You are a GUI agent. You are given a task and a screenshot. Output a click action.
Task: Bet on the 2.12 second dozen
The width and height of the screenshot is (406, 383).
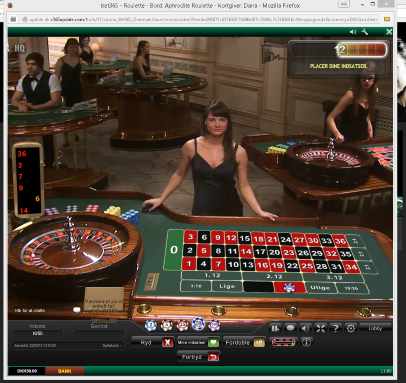click(274, 276)
